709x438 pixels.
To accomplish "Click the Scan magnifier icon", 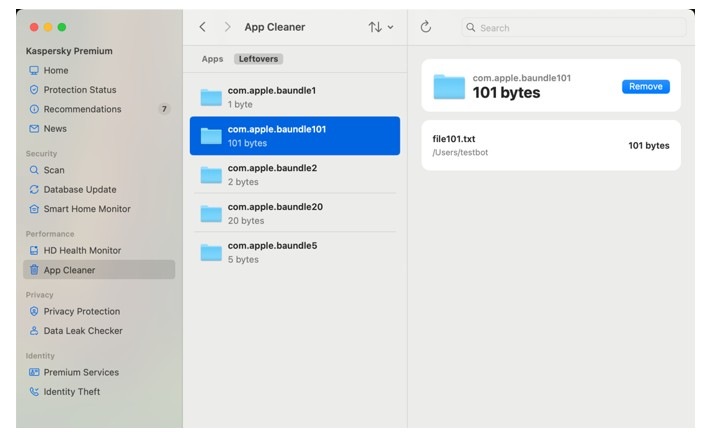I will point(34,170).
